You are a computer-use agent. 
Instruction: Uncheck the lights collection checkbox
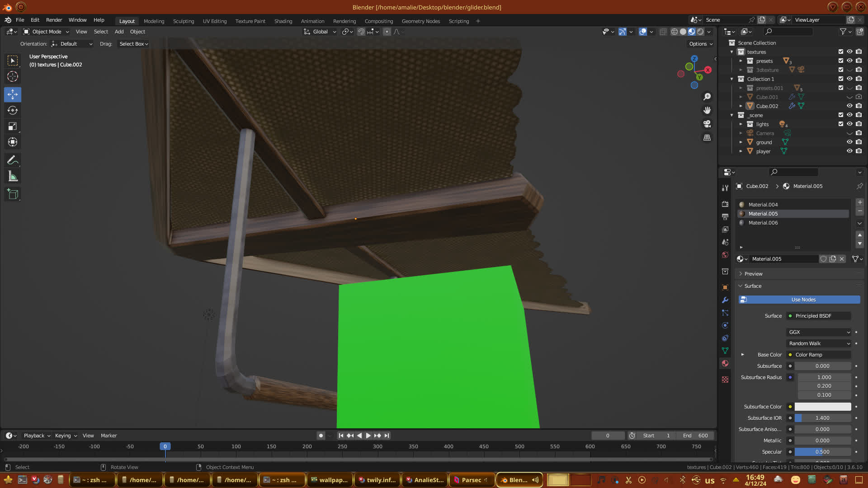click(841, 124)
